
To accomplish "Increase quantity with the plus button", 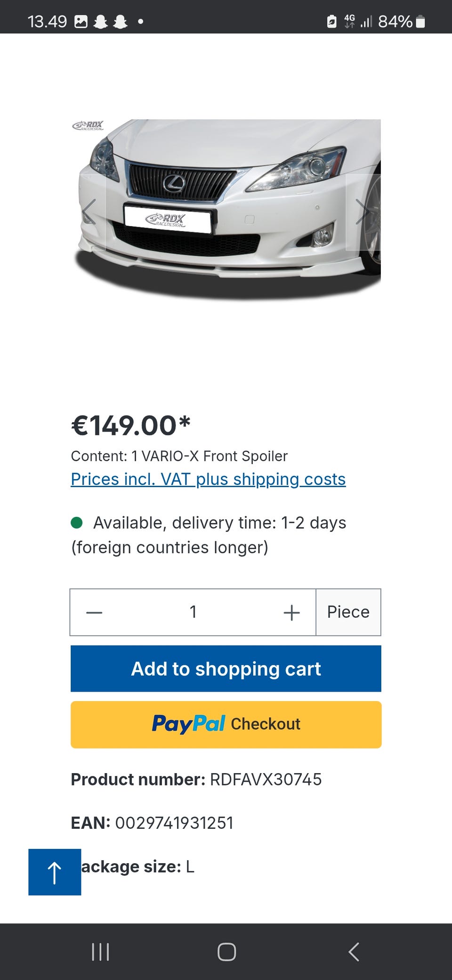I will click(x=291, y=612).
